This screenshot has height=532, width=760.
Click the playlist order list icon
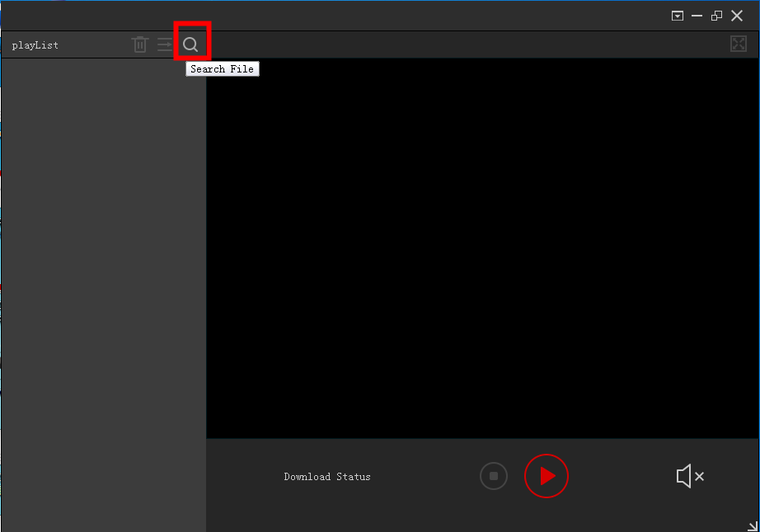coord(165,44)
